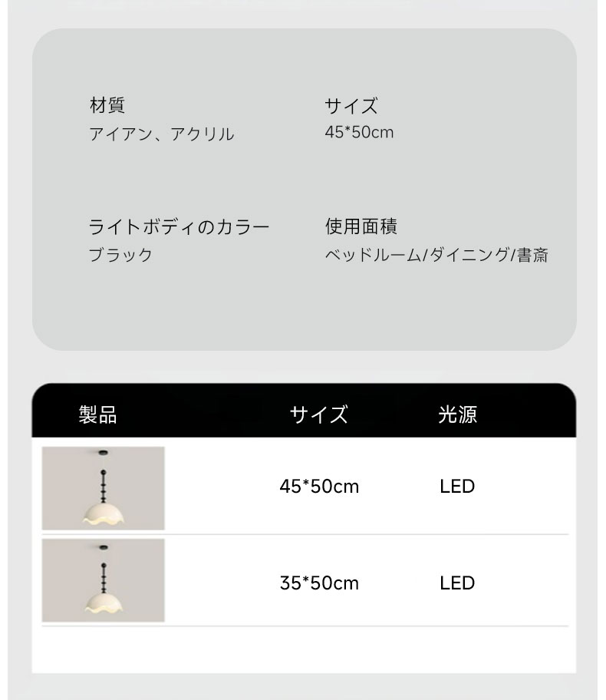Click the ベッドルーム/ダイニング/書斎 text
606x700 pixels.
point(436,255)
